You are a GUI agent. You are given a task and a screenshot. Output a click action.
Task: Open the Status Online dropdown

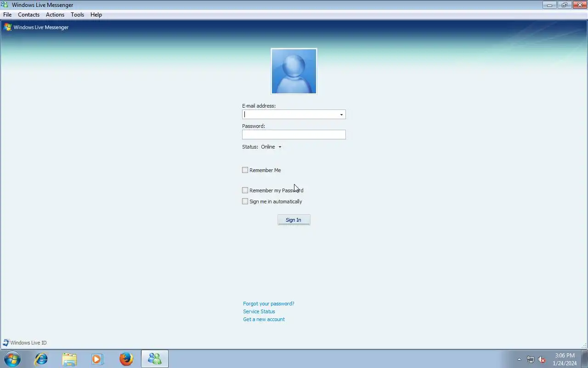[271, 147]
